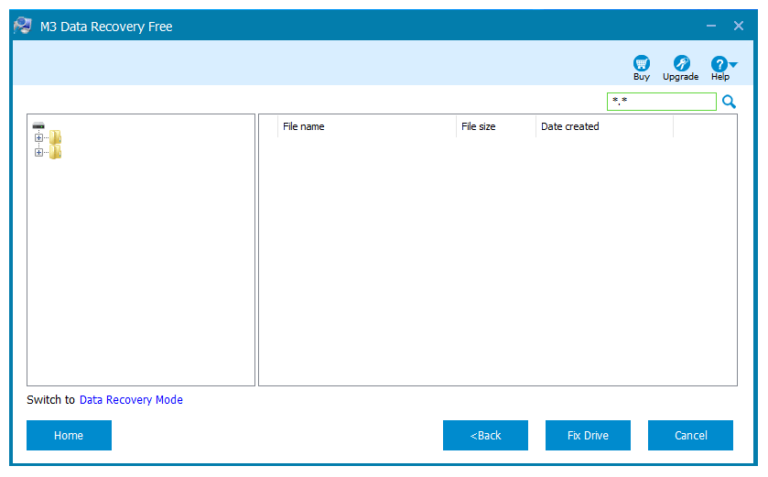Open the Help dropdown arrow
Viewport: 768px width, 477px height.
pyautogui.click(x=733, y=64)
